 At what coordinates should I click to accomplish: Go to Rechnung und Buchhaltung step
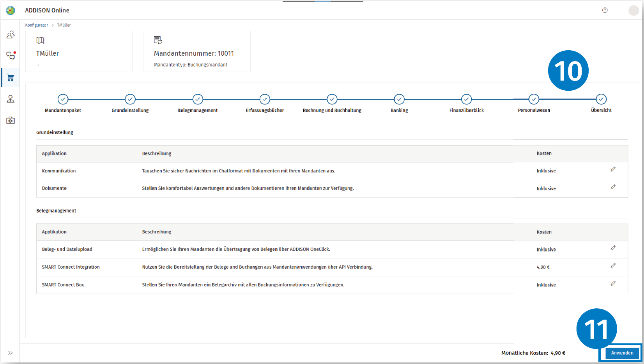[x=332, y=99]
